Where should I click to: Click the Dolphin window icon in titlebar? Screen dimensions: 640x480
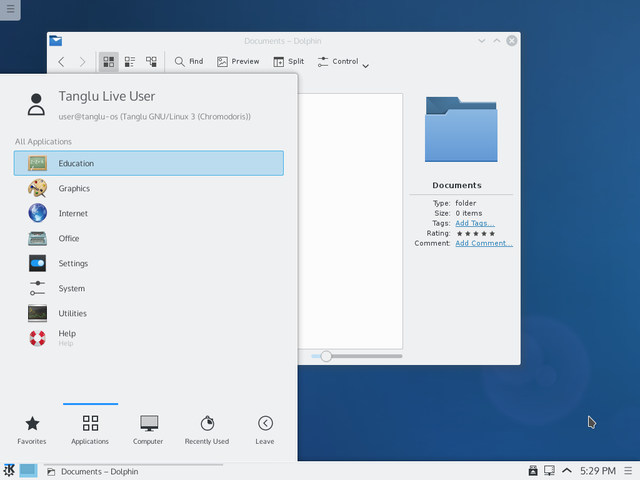56,41
